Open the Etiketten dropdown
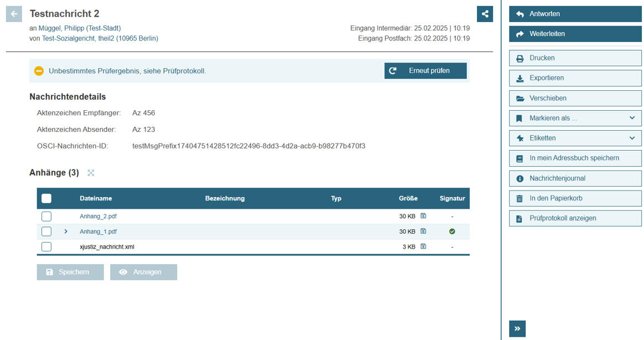Viewport: 644px width, 340px height. click(x=575, y=138)
